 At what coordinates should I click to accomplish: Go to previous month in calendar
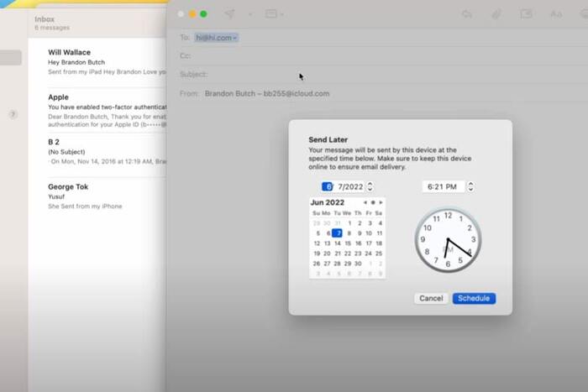tap(365, 202)
